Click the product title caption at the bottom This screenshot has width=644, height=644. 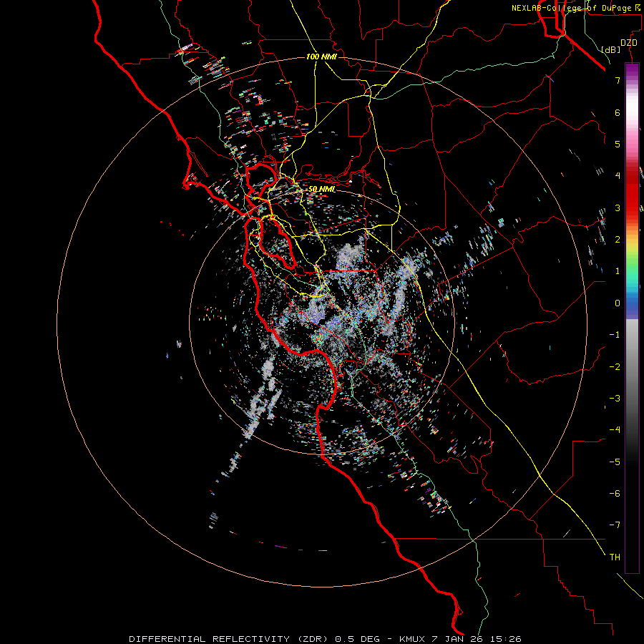click(325, 639)
